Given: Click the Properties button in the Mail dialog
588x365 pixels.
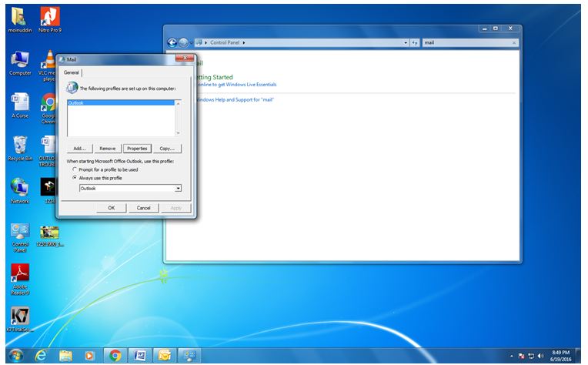Looking at the screenshot, I should [137, 148].
